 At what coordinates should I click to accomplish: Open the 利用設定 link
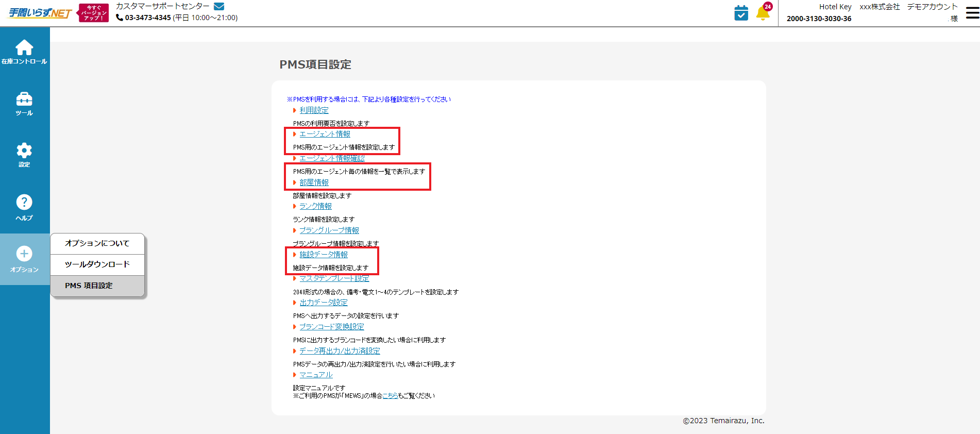pyautogui.click(x=314, y=110)
